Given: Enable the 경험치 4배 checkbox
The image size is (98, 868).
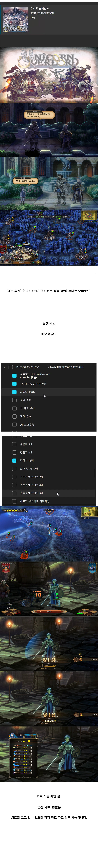Looking at the screenshot, I should click(x=14, y=444).
